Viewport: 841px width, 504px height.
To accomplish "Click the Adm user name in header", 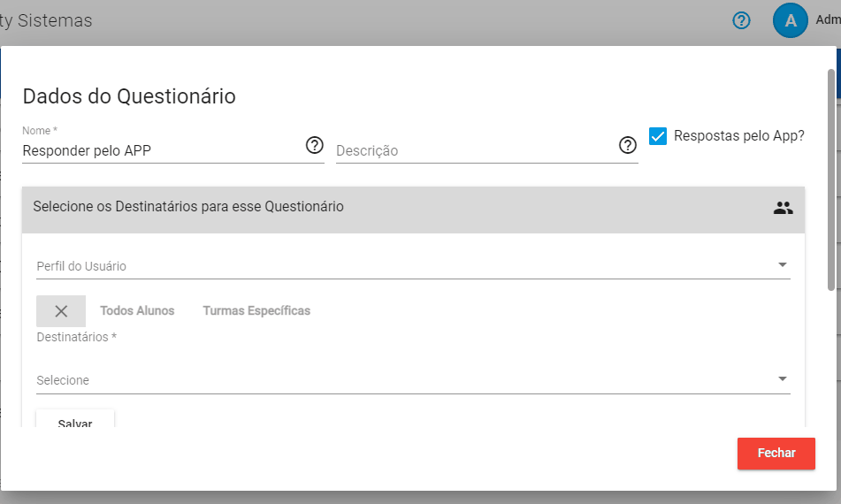I will 828,19.
